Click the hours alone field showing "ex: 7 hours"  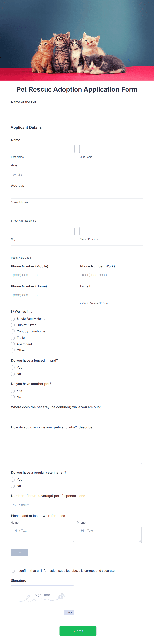coord(42,505)
